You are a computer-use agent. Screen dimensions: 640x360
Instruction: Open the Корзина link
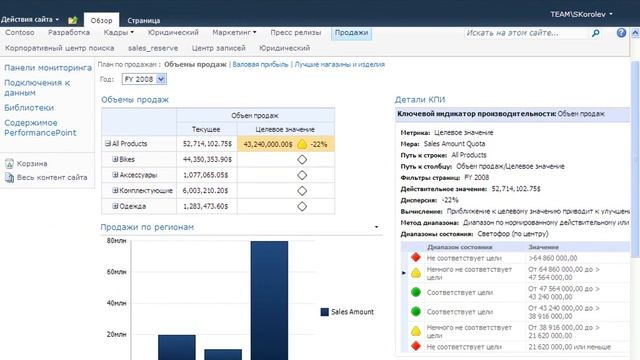tap(32, 164)
